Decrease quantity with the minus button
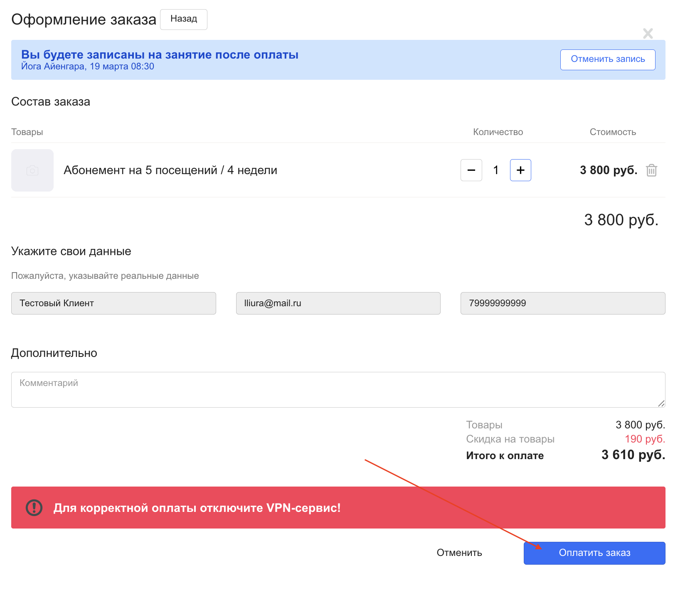Screen dimensions: 700x595 (x=471, y=170)
